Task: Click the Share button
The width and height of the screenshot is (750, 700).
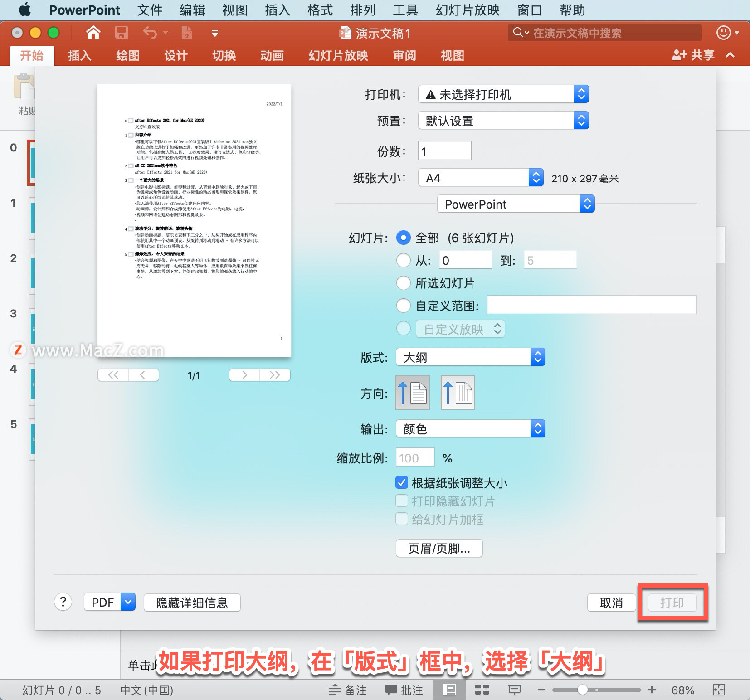Action: pyautogui.click(x=693, y=55)
